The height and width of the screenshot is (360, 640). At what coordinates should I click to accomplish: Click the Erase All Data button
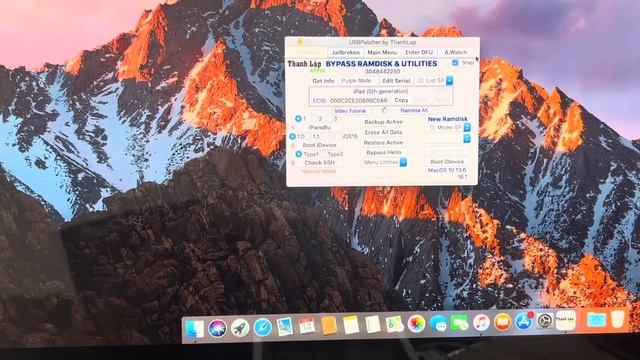click(383, 132)
